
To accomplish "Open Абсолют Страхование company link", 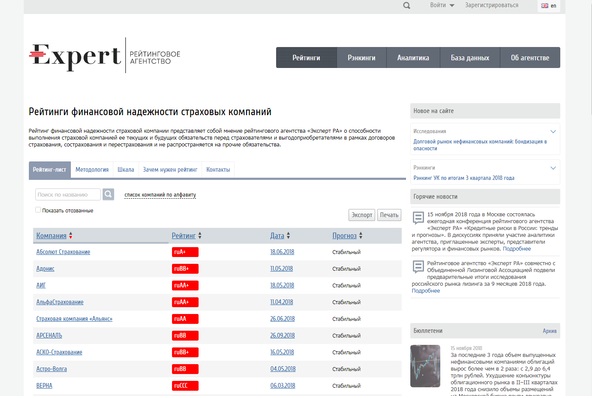I will click(x=63, y=252).
